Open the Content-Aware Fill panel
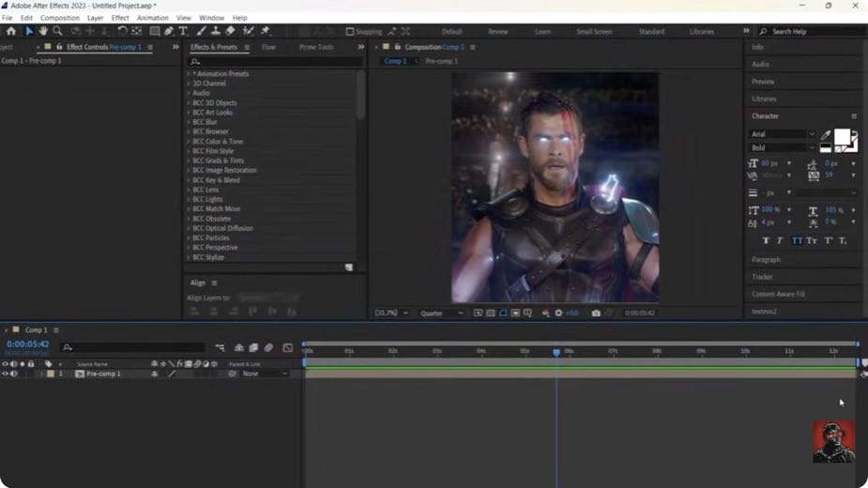 point(778,294)
